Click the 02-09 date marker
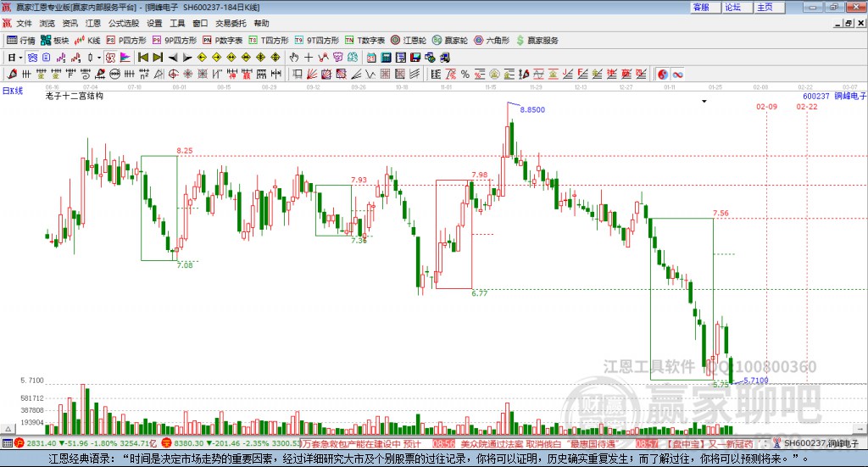Screen dimensions: 868x467 (766, 107)
